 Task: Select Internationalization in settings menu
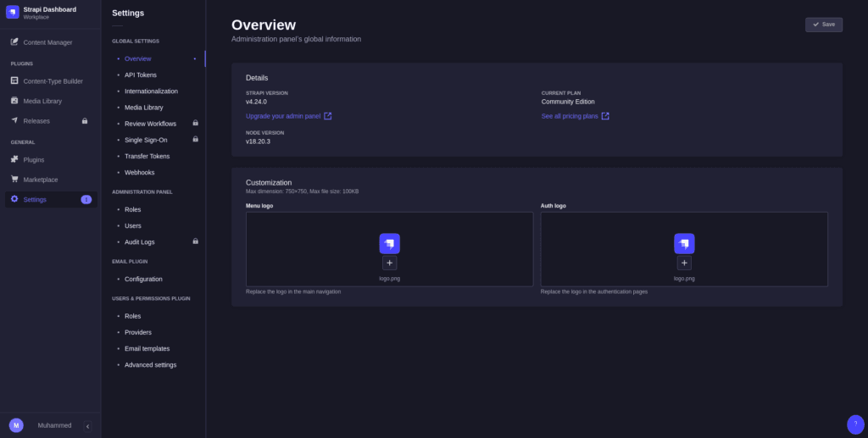click(151, 91)
